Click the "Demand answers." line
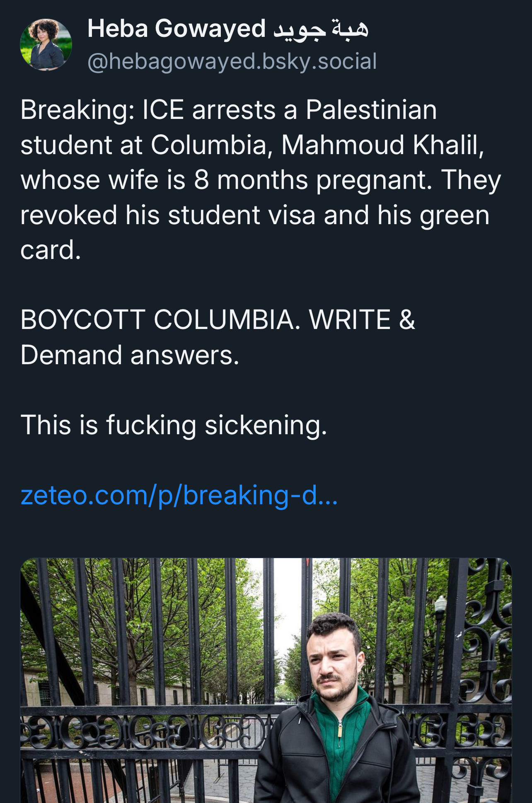The image size is (532, 803). 130,356
